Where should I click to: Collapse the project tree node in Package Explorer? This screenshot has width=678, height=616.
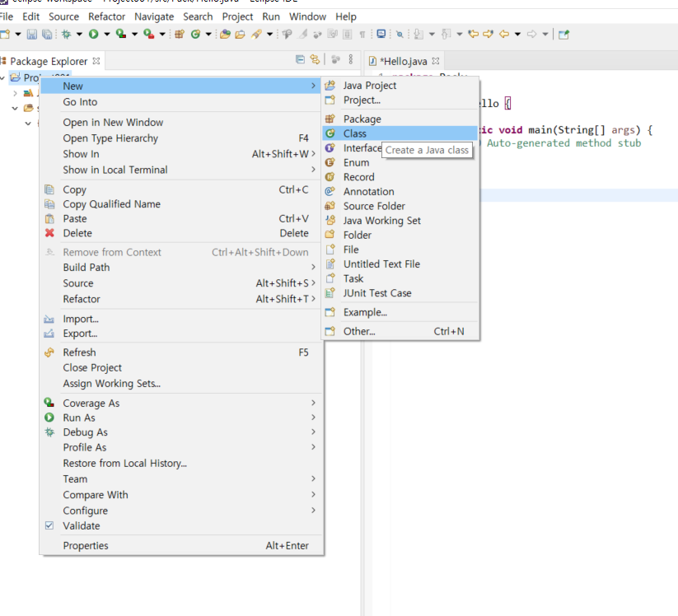(x=2, y=77)
